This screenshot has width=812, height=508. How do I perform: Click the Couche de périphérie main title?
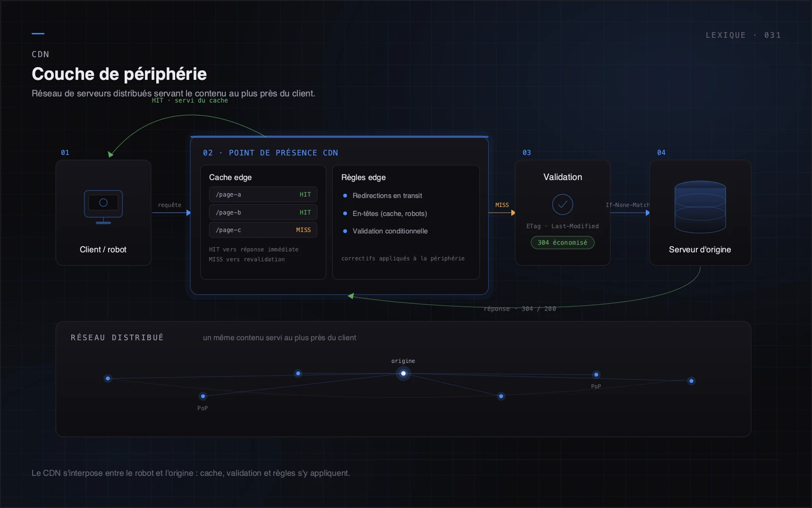(119, 74)
